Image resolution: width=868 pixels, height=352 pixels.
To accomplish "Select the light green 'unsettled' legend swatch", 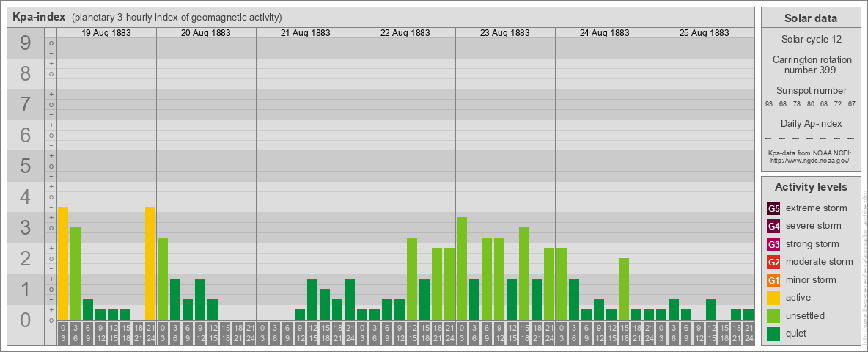I will (773, 316).
